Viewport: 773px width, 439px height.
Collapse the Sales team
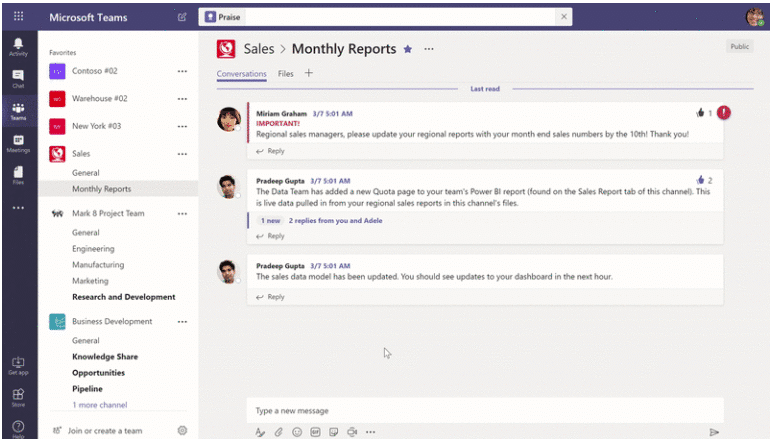pos(81,154)
